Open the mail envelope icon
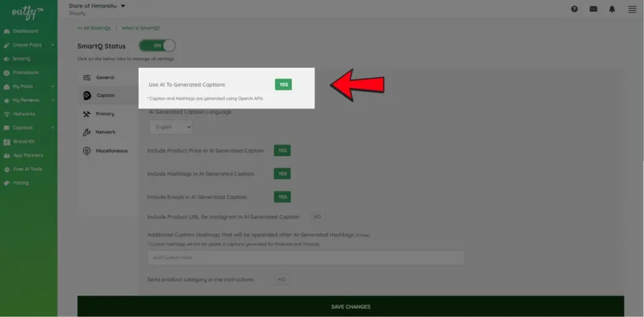 pyautogui.click(x=593, y=9)
